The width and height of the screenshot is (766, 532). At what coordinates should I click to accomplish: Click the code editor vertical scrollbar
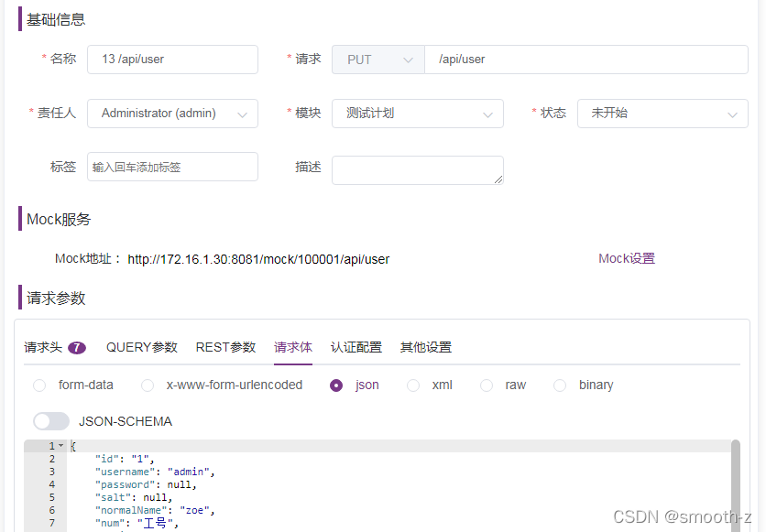point(735,485)
